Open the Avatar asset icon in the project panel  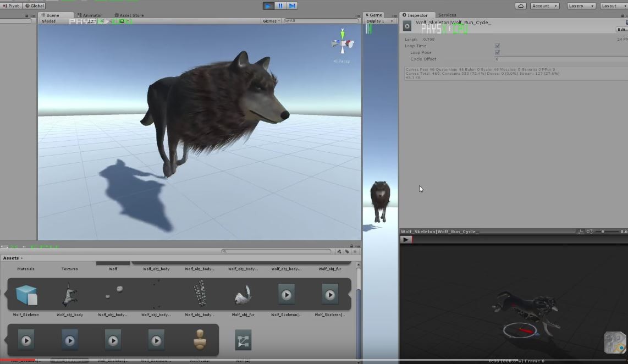200,339
